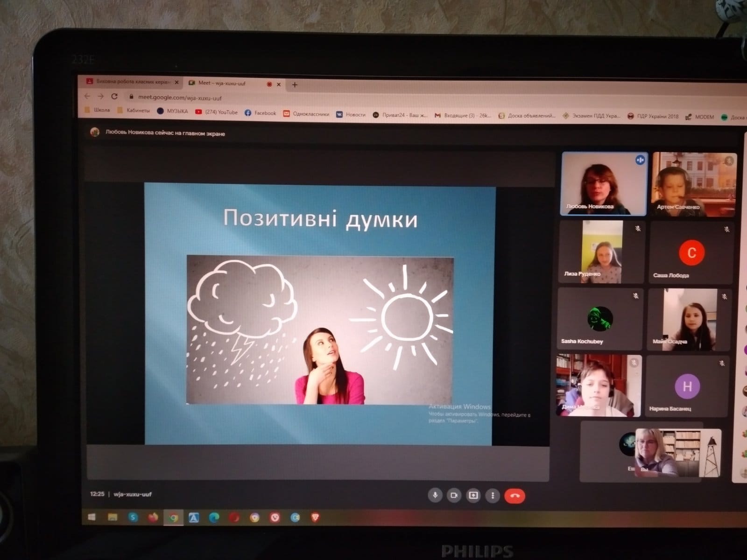The image size is (747, 560).
Task: Click the present screen button
Action: point(473,496)
